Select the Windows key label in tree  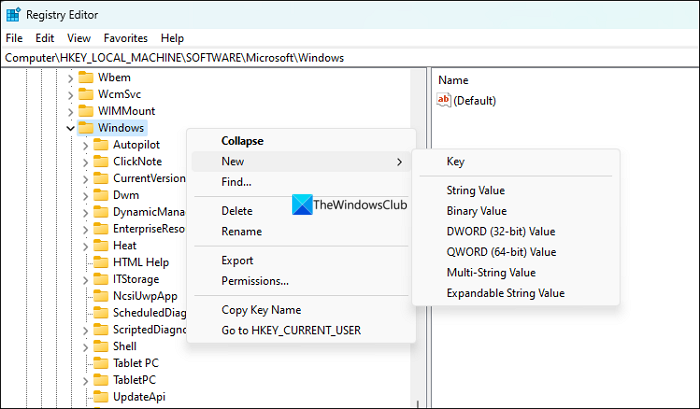[121, 128]
